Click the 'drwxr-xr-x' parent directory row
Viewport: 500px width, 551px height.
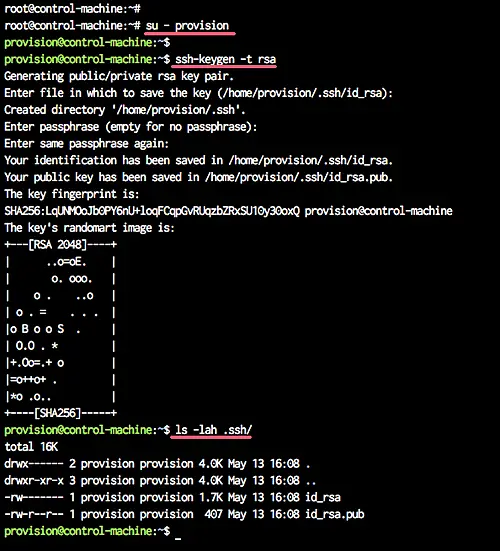pyautogui.click(x=160, y=481)
